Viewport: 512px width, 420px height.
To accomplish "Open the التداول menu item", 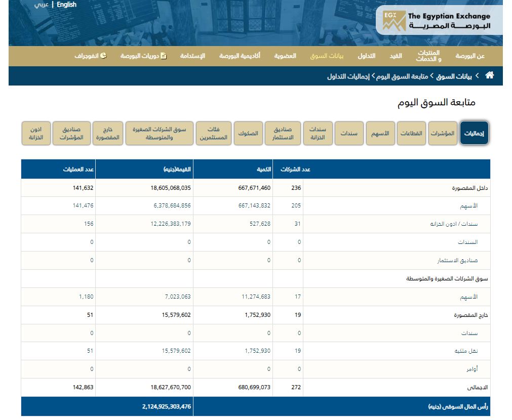I will pyautogui.click(x=366, y=56).
